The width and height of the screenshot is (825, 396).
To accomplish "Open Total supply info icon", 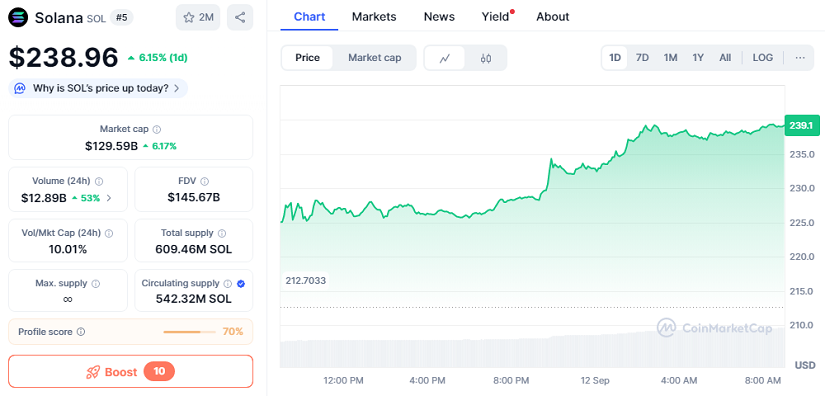I will [x=222, y=233].
